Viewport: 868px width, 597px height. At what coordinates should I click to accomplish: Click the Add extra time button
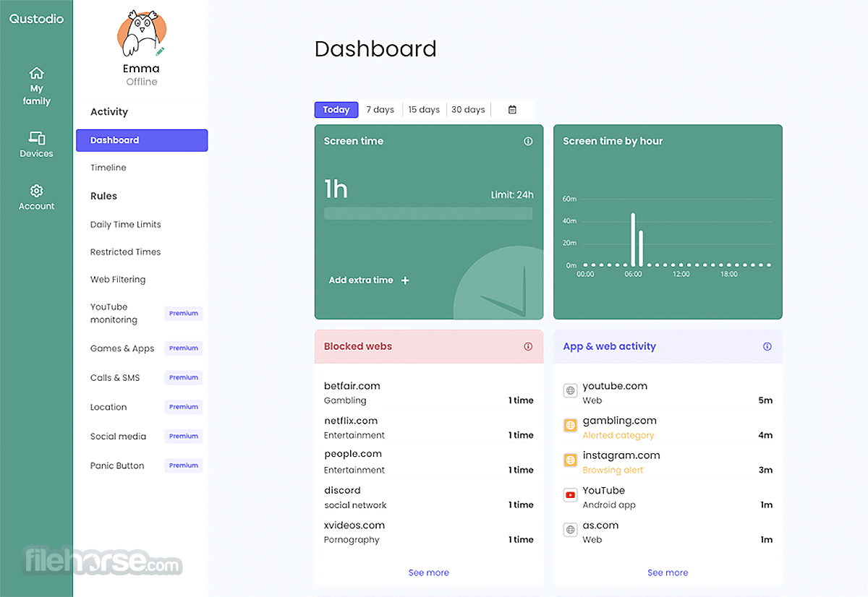369,280
